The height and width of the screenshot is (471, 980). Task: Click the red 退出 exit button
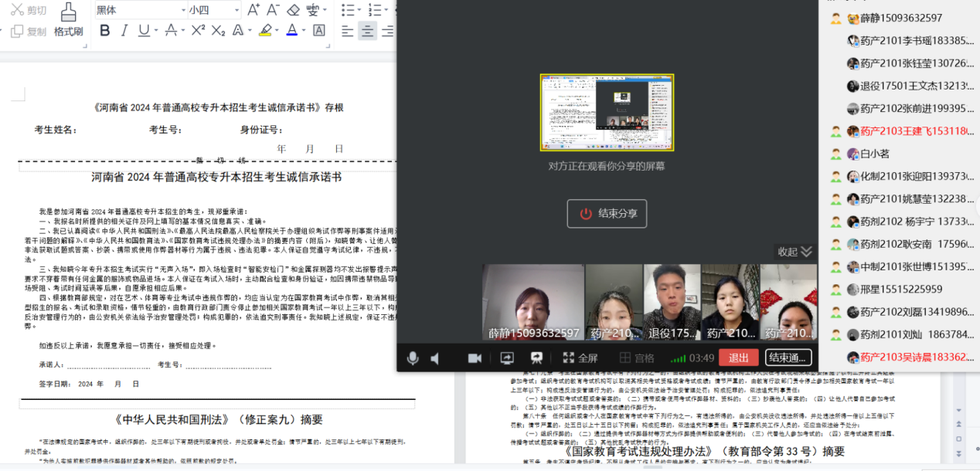point(738,357)
